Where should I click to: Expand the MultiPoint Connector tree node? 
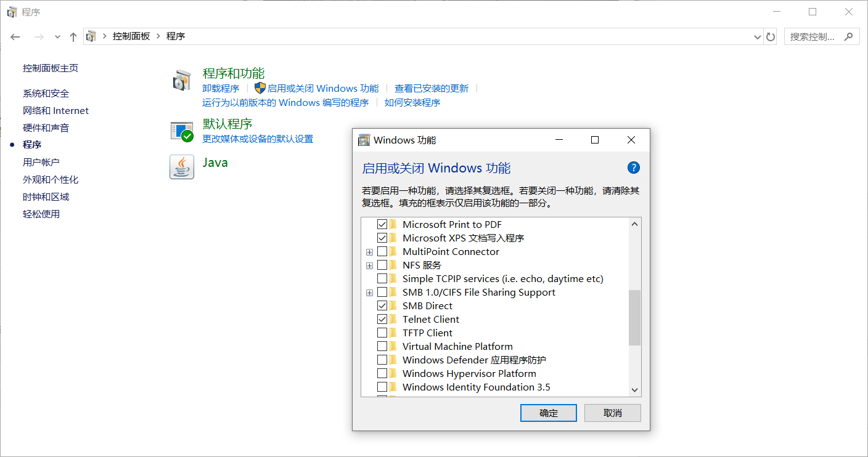pyautogui.click(x=369, y=252)
